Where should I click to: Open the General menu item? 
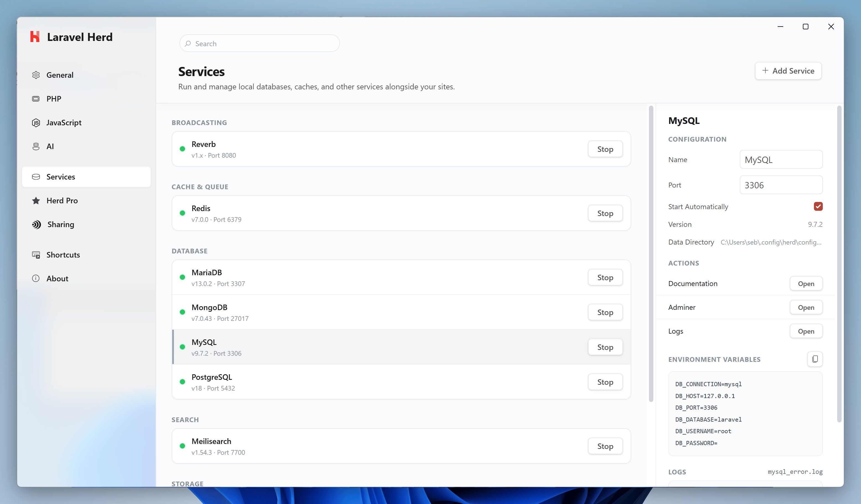pyautogui.click(x=86, y=75)
